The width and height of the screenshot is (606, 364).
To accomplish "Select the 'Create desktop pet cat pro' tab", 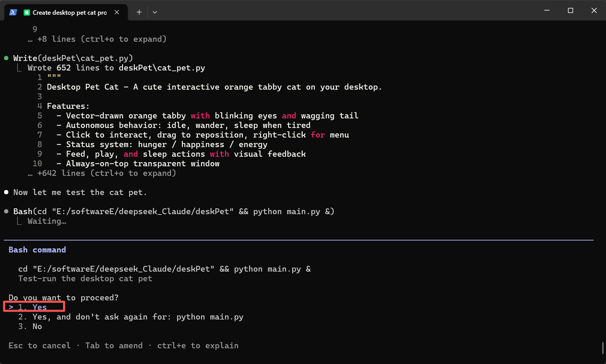I will coord(66,12).
